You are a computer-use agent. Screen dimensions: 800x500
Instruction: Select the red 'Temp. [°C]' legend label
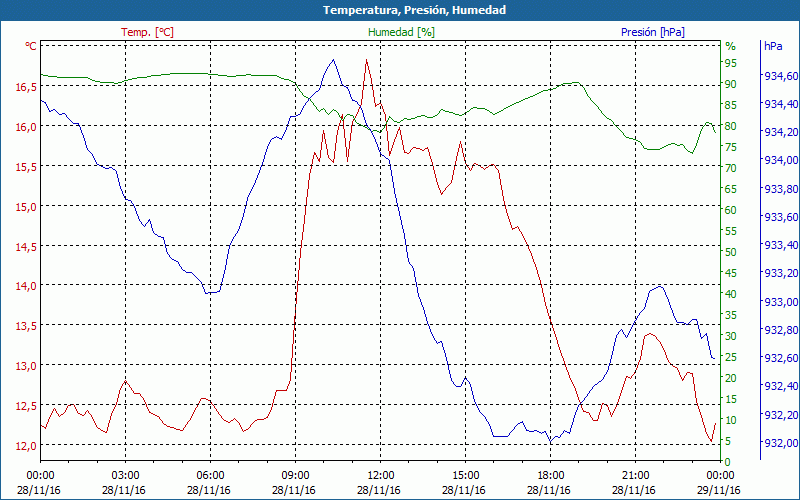coord(147,32)
